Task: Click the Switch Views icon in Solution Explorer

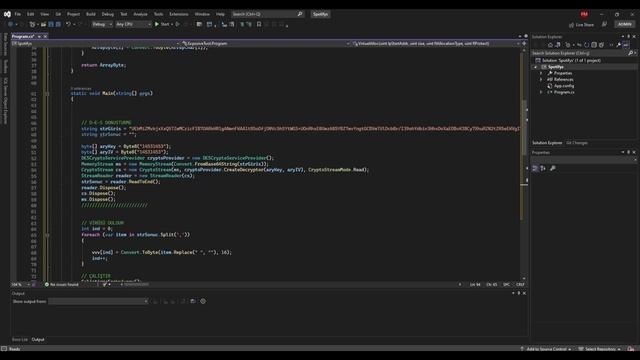Action: [x=558, y=45]
